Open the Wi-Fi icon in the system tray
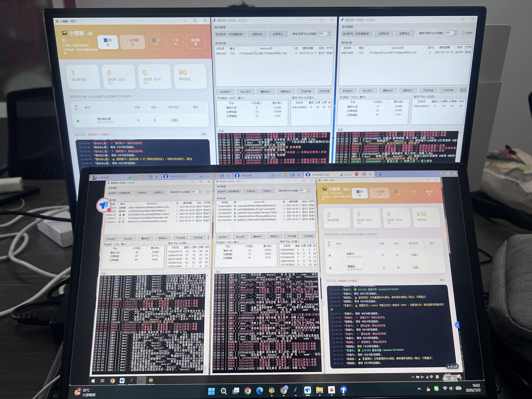Image resolution: width=532 pixels, height=399 pixels. point(445,388)
